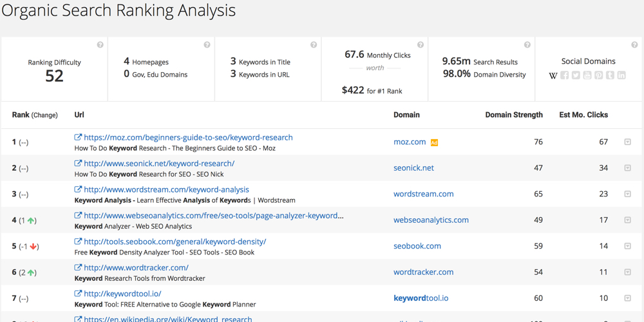
Task: Click external link icon beside webseoanalytics.com URL
Action: pyautogui.click(x=78, y=215)
